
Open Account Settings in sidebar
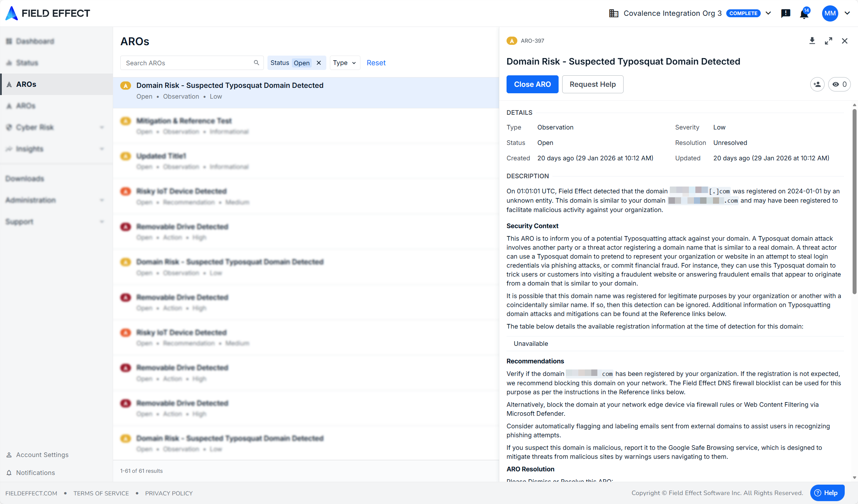tap(42, 455)
